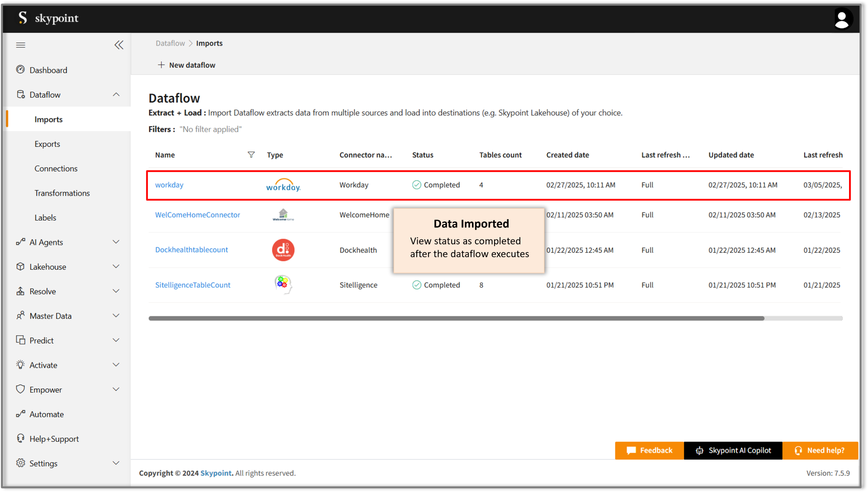Click the horizontal table scrollbar
This screenshot has height=492, width=868.
click(x=457, y=319)
